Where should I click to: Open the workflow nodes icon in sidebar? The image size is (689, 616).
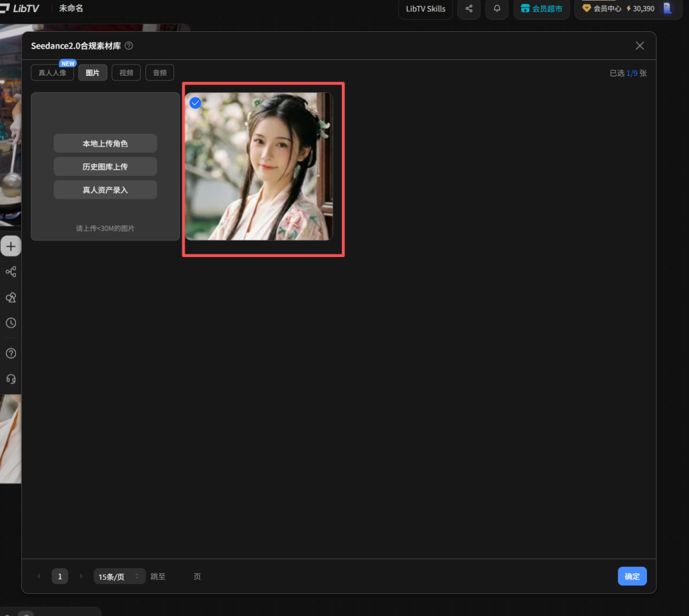click(x=11, y=272)
